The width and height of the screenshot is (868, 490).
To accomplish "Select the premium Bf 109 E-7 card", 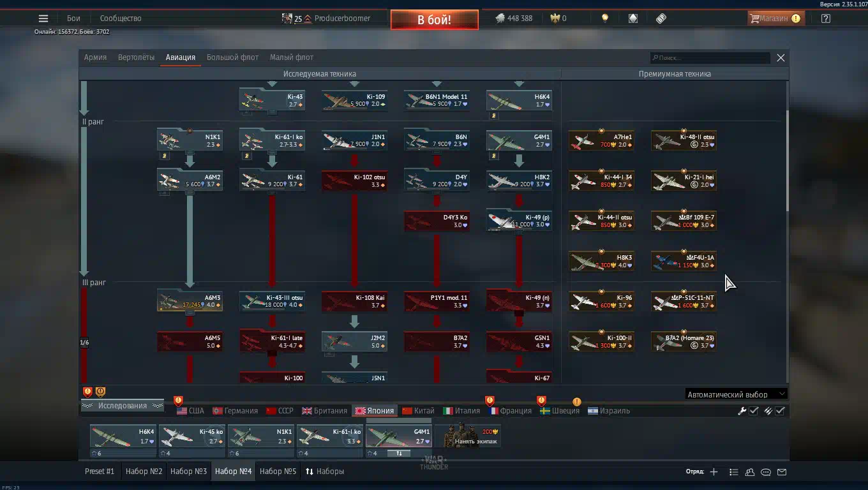I will click(x=684, y=221).
